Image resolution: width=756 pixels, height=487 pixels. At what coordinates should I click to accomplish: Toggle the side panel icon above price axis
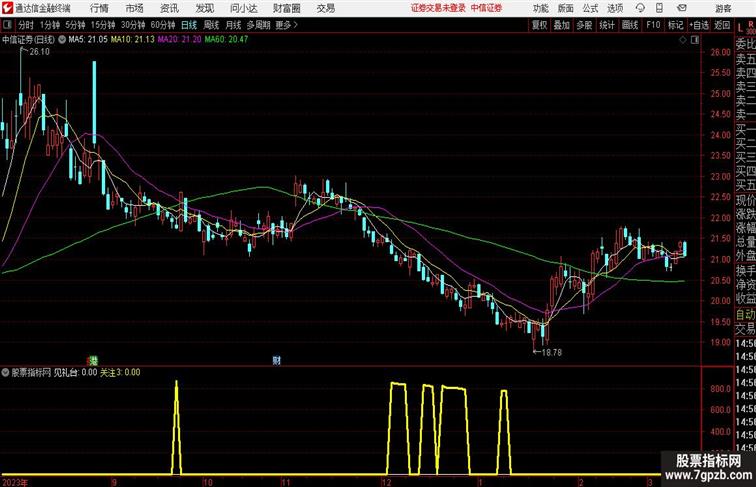pyautogui.click(x=695, y=40)
